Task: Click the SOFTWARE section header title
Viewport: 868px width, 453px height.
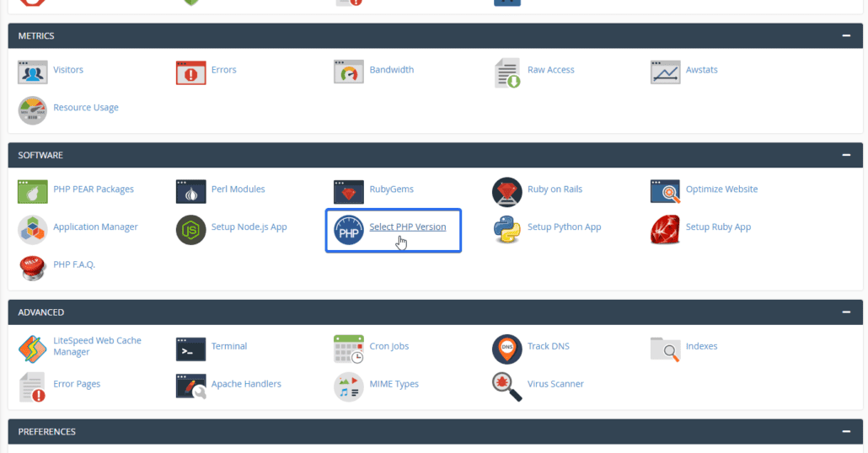Action: pos(40,156)
